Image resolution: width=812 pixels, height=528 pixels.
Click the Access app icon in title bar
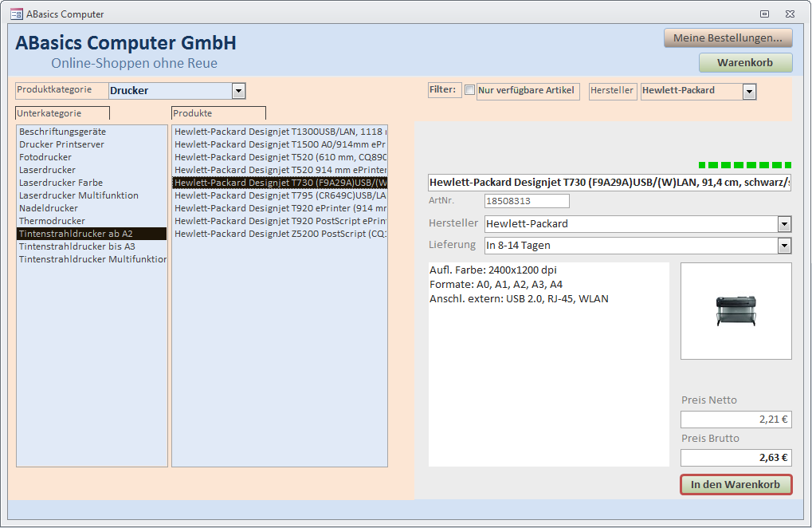[16, 14]
